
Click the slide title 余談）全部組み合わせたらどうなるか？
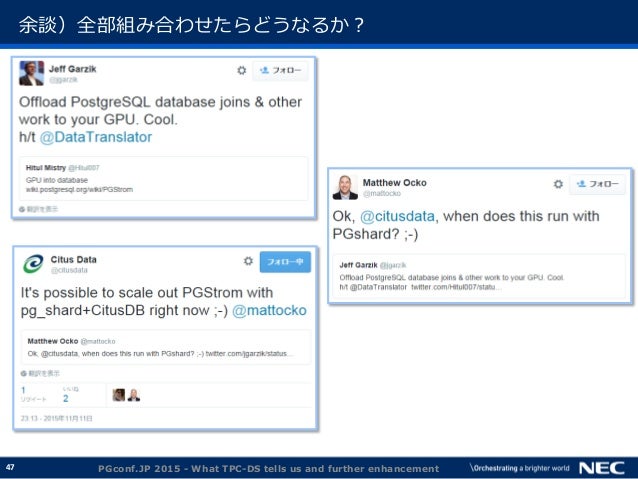pyautogui.click(x=191, y=25)
